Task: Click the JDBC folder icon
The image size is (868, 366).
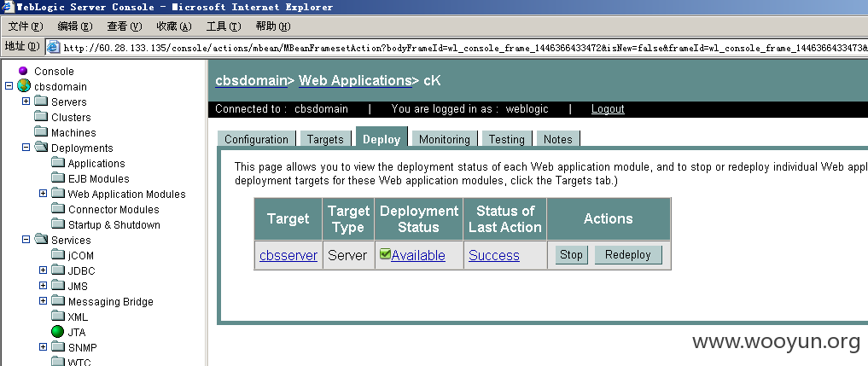Action: click(x=58, y=270)
